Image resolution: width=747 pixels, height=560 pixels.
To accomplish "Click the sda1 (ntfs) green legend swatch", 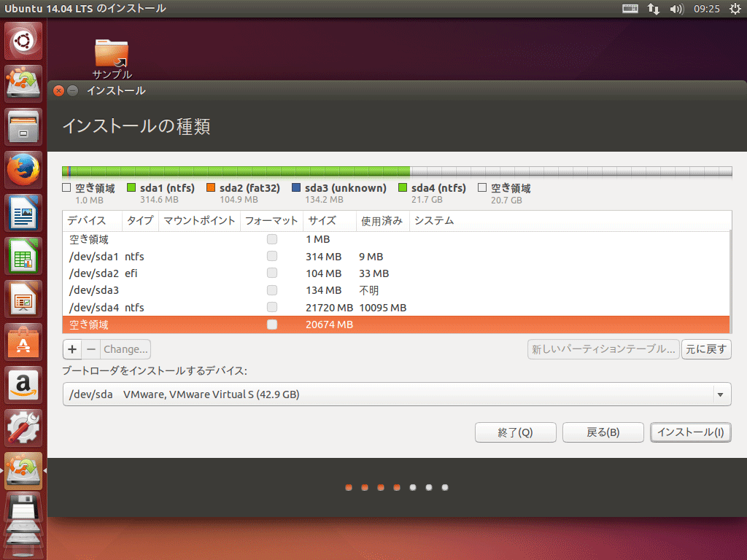I will click(x=131, y=187).
